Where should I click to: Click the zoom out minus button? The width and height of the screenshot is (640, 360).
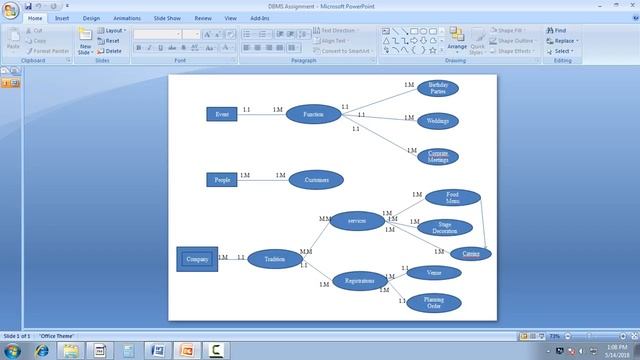pos(568,336)
